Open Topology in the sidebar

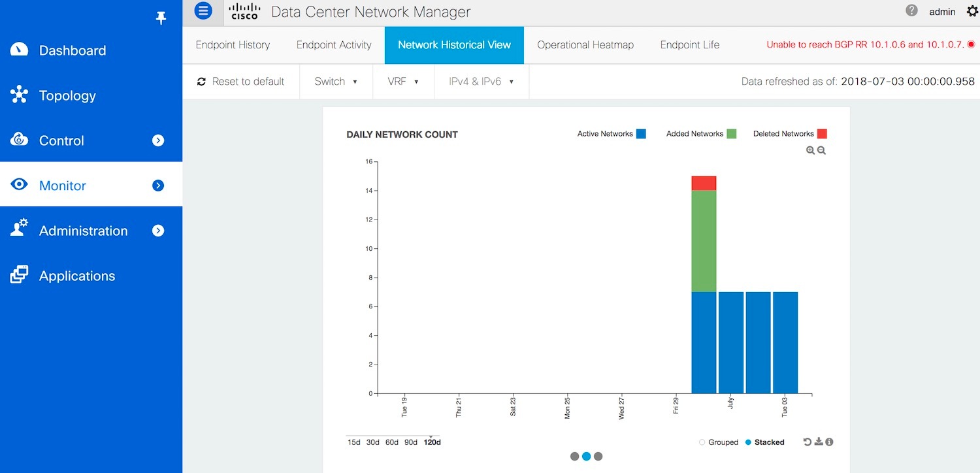point(67,95)
